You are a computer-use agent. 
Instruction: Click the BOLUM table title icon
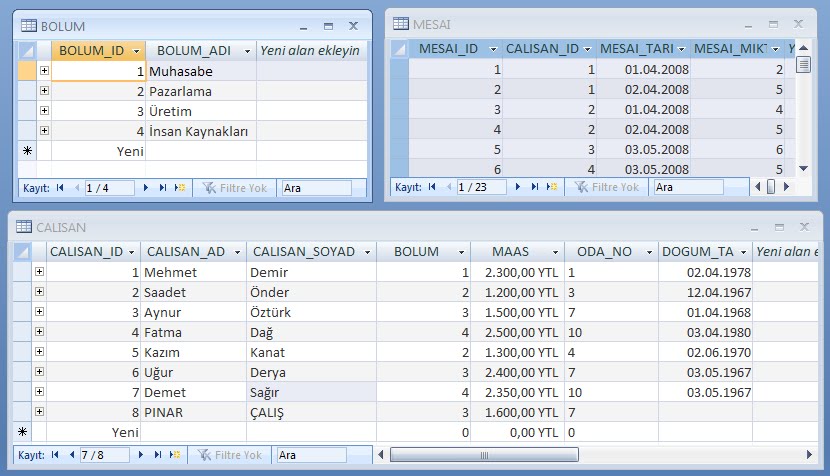point(29,25)
